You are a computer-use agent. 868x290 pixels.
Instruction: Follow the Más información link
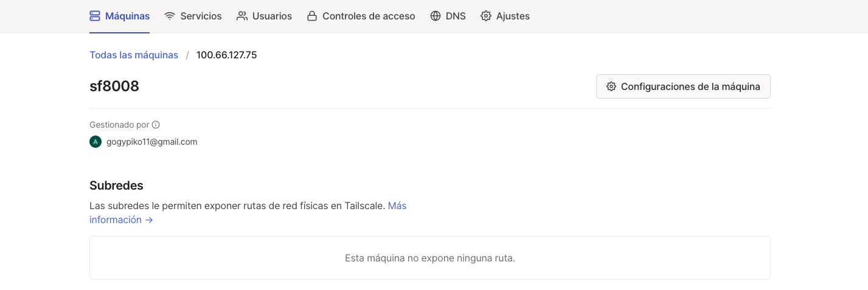coord(120,219)
